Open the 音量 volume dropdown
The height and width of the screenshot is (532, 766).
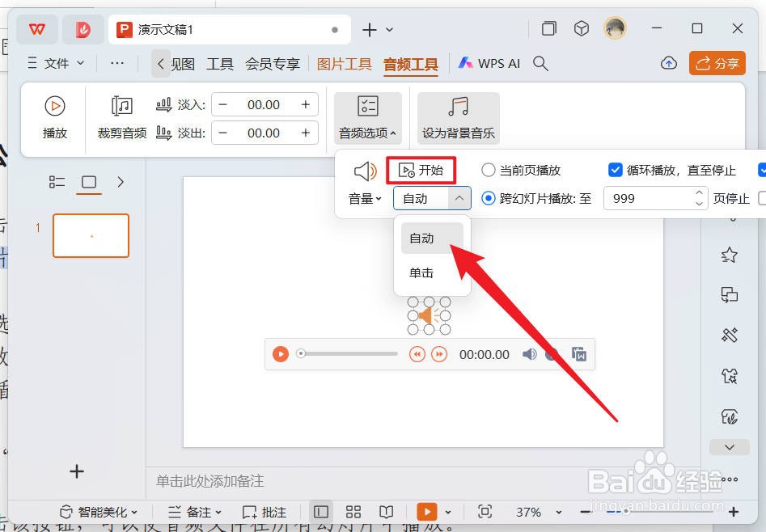point(365,197)
